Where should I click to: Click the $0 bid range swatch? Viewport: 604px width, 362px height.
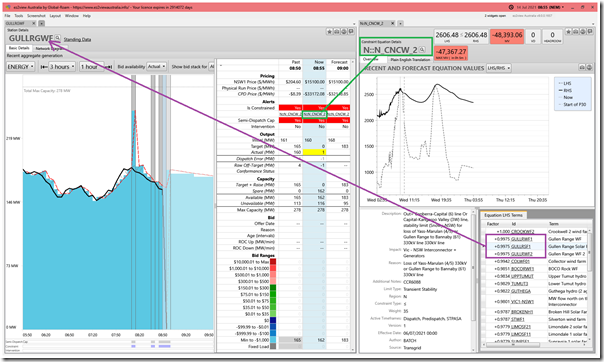click(273, 320)
